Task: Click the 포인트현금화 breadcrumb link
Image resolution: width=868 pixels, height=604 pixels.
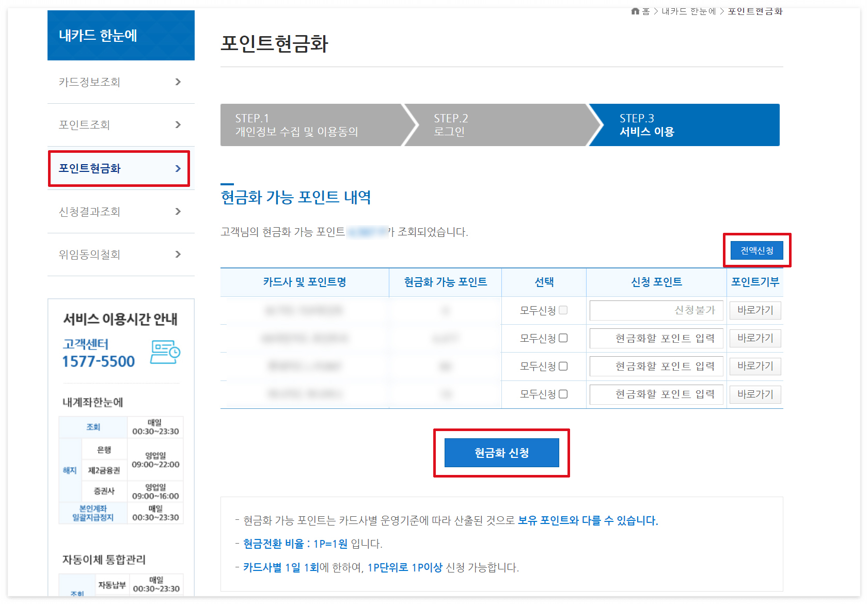Action: [x=754, y=11]
